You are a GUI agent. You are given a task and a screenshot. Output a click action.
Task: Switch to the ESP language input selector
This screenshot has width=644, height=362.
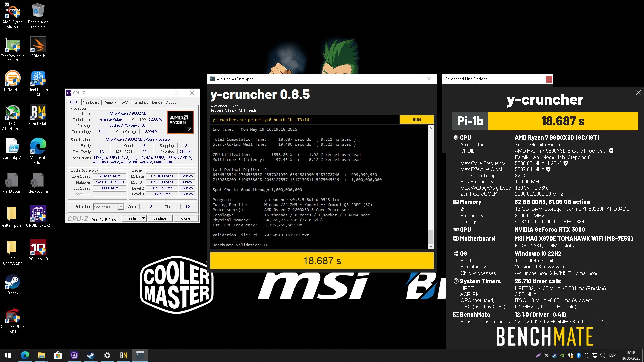(612, 355)
